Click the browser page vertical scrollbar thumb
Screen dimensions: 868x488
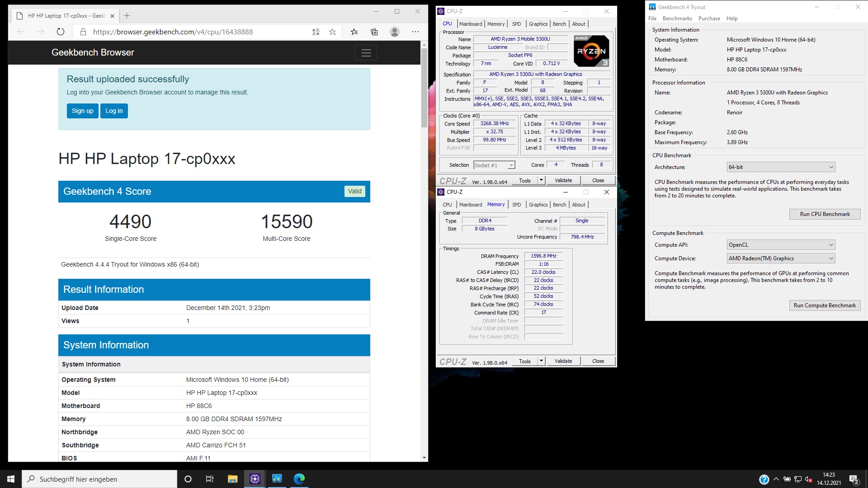[424, 87]
